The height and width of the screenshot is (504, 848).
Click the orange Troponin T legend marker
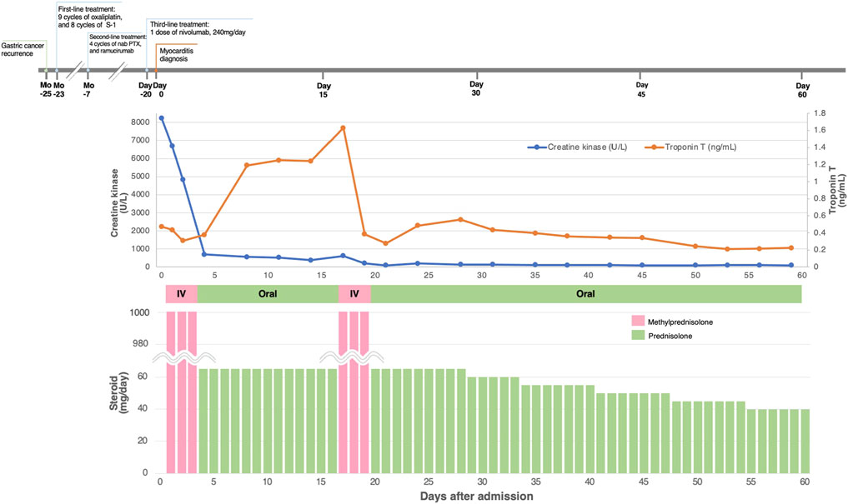tap(654, 147)
